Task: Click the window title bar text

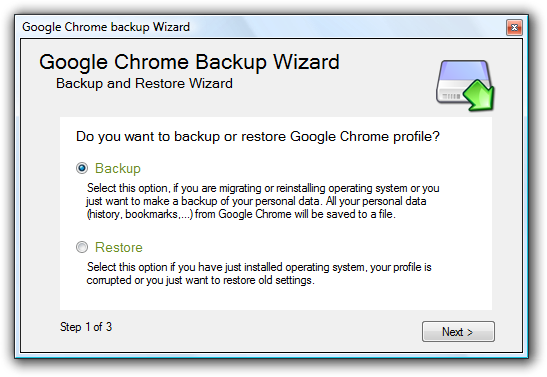Action: tap(106, 27)
